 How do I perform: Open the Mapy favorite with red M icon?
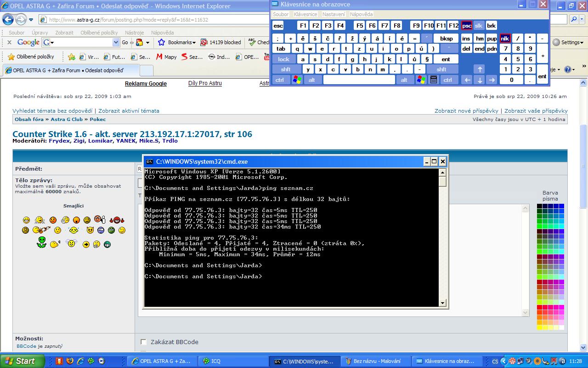(x=159, y=57)
